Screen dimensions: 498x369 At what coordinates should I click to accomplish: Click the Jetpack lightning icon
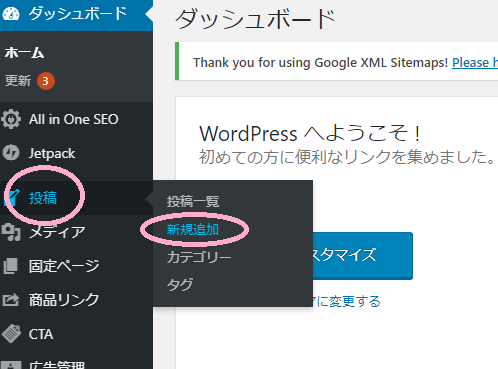click(x=11, y=153)
